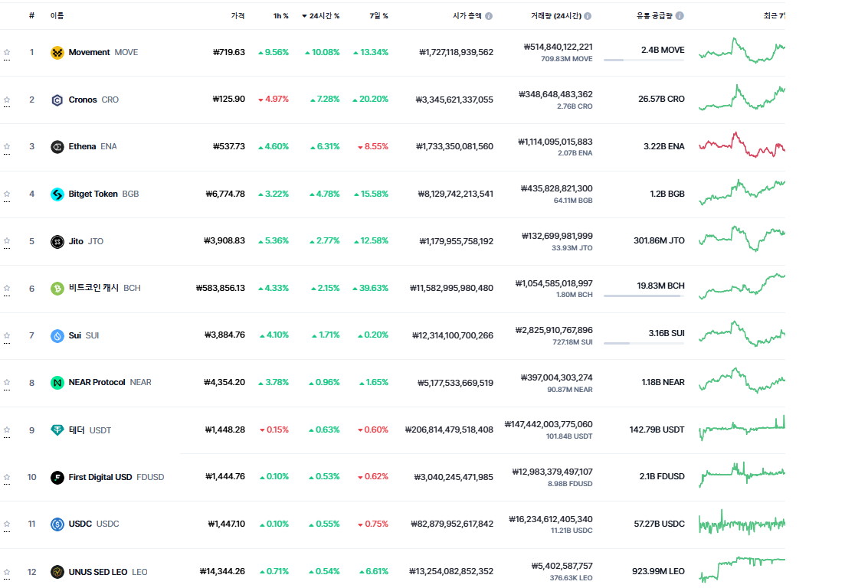Open the 테더 USDT coin page

[x=90, y=430]
